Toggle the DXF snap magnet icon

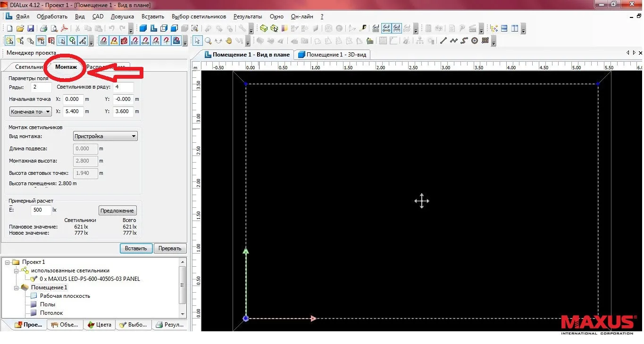(x=134, y=41)
